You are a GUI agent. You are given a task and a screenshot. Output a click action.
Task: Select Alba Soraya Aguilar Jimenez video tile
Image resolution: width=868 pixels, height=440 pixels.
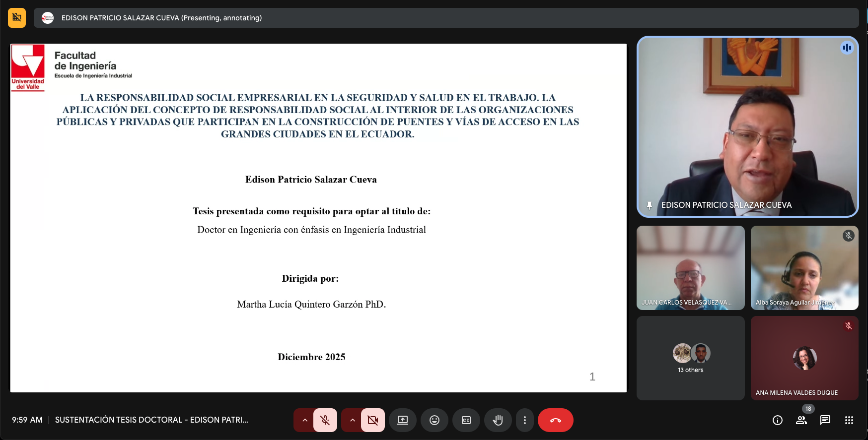pyautogui.click(x=804, y=268)
